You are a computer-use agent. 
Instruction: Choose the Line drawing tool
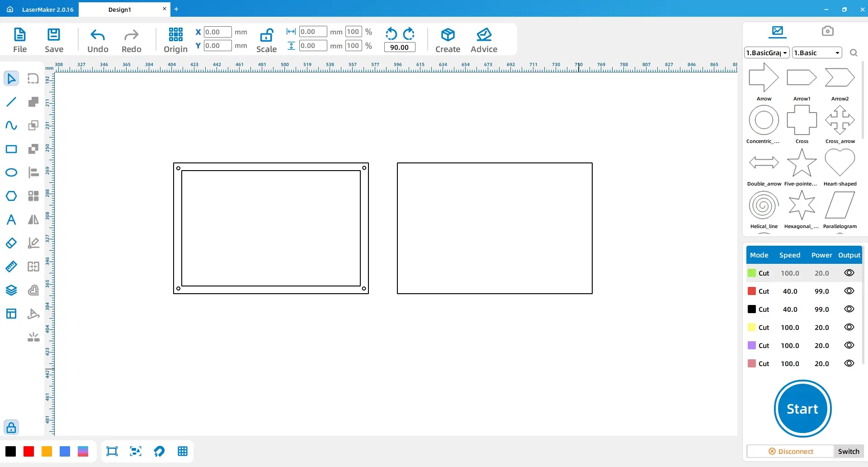pyautogui.click(x=11, y=102)
